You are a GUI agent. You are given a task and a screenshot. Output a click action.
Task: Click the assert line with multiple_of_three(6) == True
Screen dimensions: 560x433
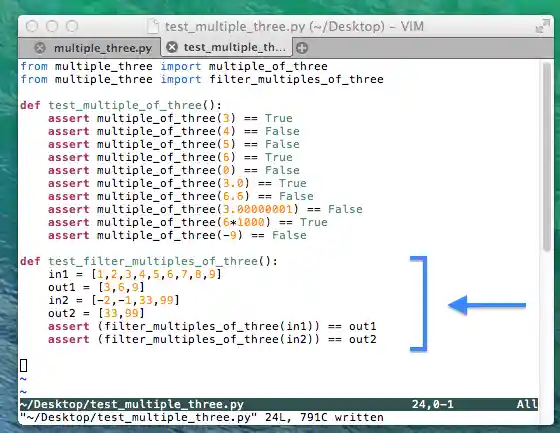pyautogui.click(x=170, y=157)
